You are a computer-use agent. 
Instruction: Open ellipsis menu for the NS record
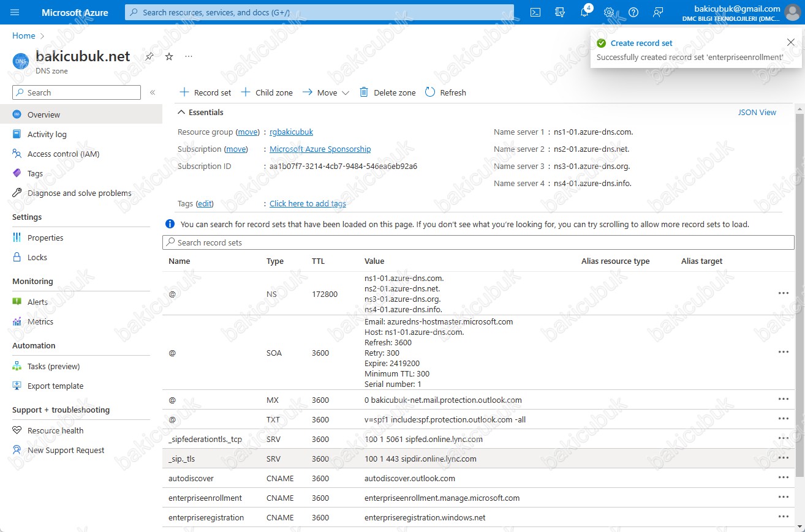[783, 293]
